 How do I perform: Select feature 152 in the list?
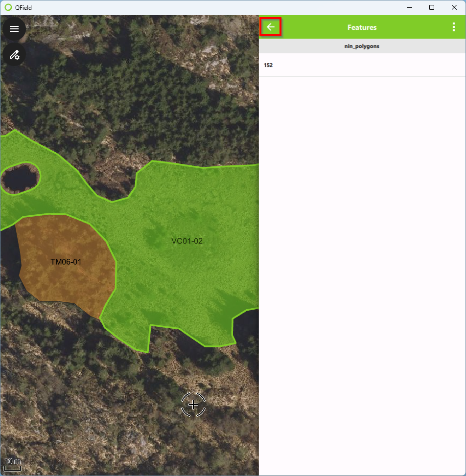pos(362,65)
